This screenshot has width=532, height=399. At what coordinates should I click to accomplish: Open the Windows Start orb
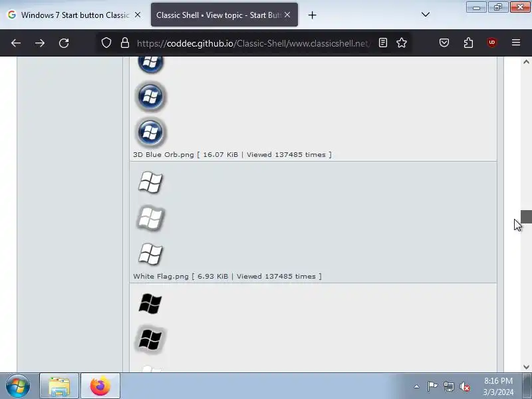[18, 386]
